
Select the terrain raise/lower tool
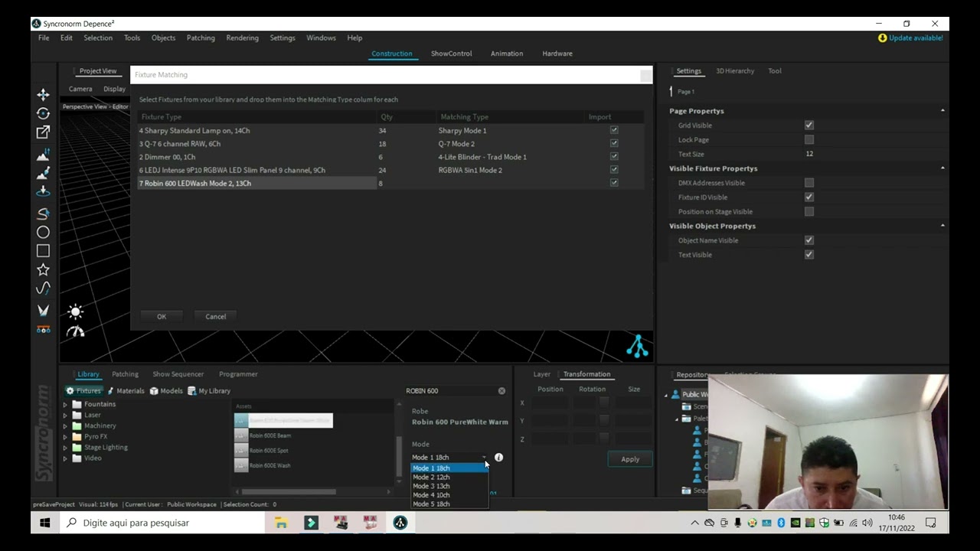[43, 155]
